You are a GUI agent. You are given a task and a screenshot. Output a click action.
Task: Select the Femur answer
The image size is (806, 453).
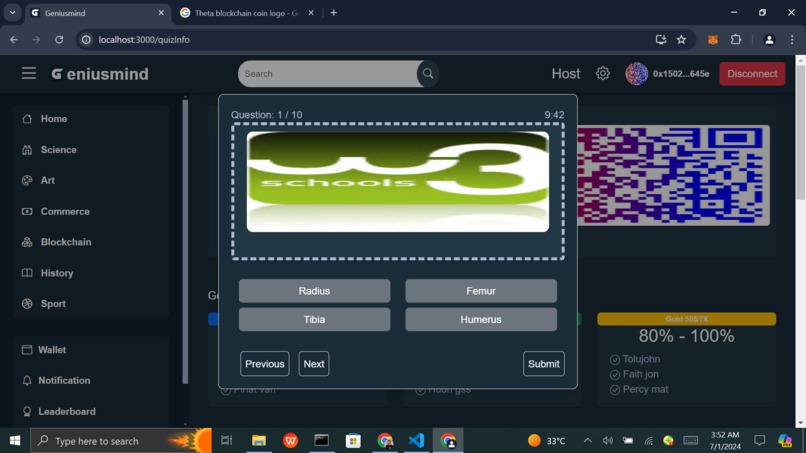coord(481,291)
